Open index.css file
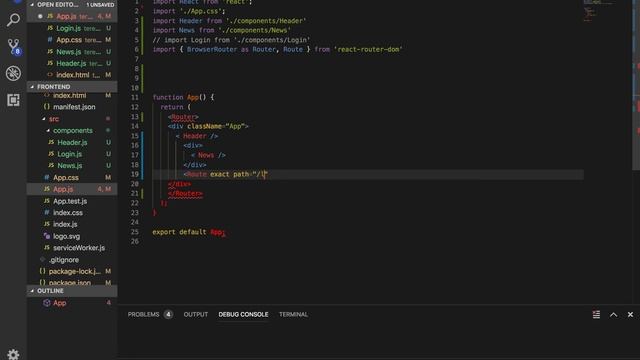The image size is (640, 360). pyautogui.click(x=72, y=213)
